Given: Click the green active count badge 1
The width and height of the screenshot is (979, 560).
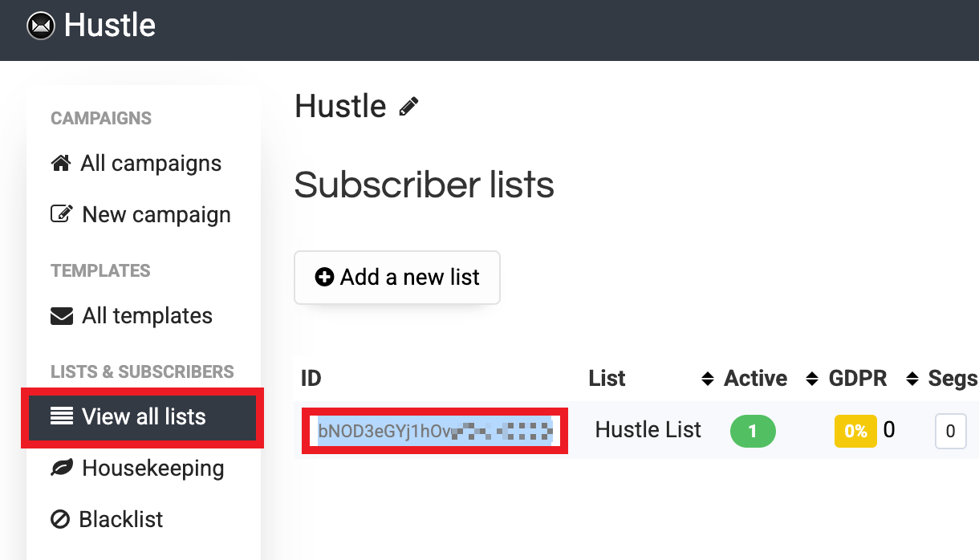Looking at the screenshot, I should click(753, 431).
